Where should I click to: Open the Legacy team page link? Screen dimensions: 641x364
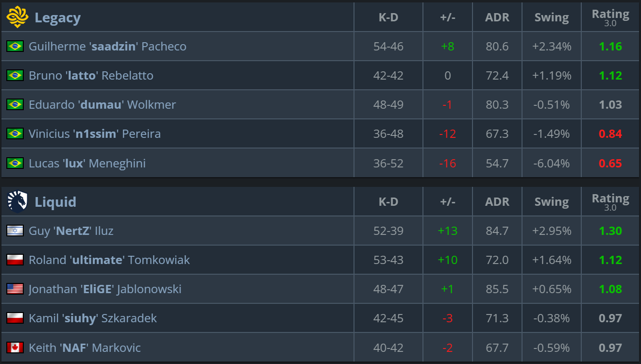pos(57,18)
